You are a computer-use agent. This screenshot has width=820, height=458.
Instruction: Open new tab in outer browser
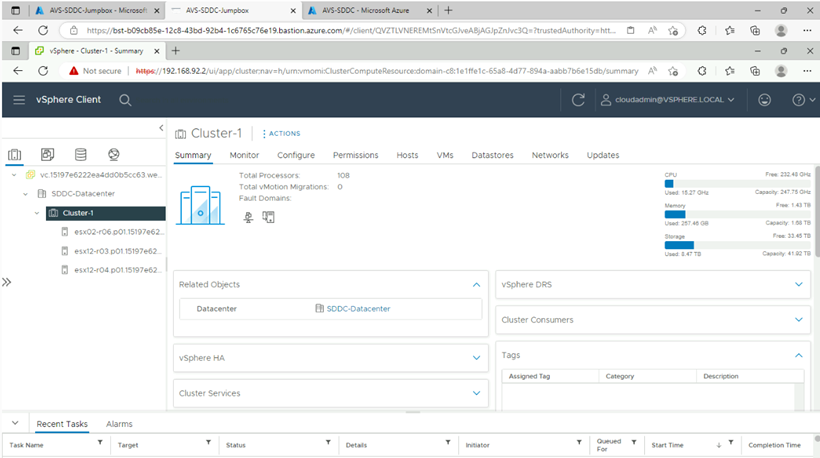point(448,10)
